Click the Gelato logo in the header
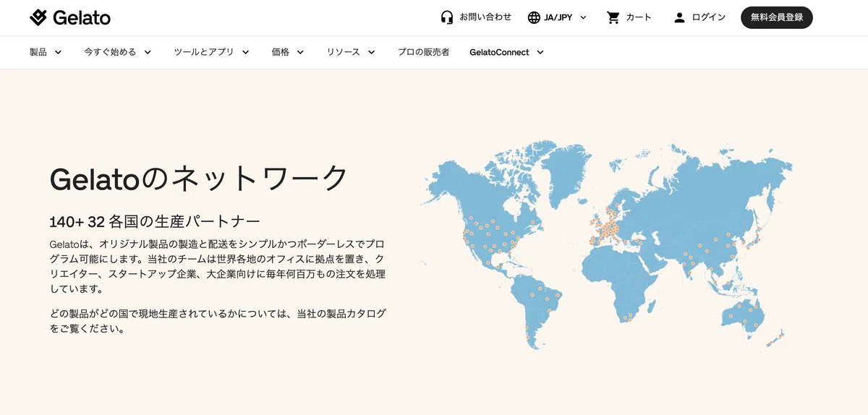Image resolution: width=868 pixels, height=415 pixels. click(x=70, y=17)
